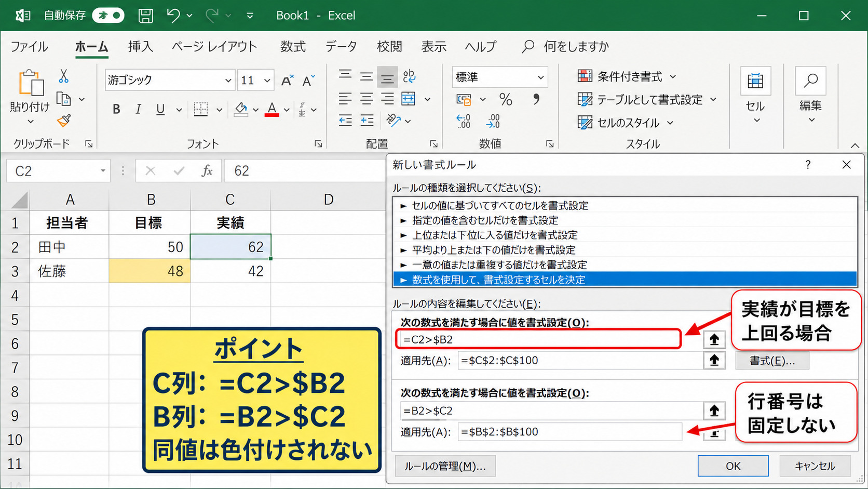This screenshot has height=489, width=868.
Task: Click the ルールの管理(M)... button
Action: point(445,466)
